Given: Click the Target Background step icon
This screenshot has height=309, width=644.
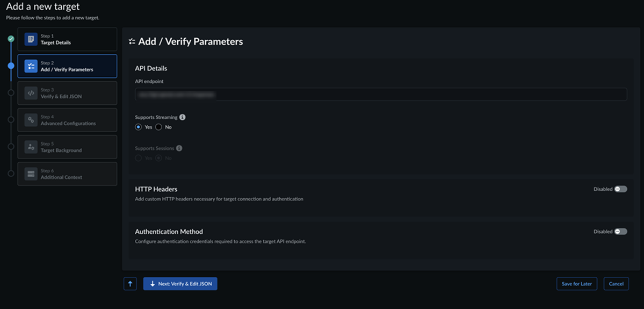Looking at the screenshot, I should 31,147.
